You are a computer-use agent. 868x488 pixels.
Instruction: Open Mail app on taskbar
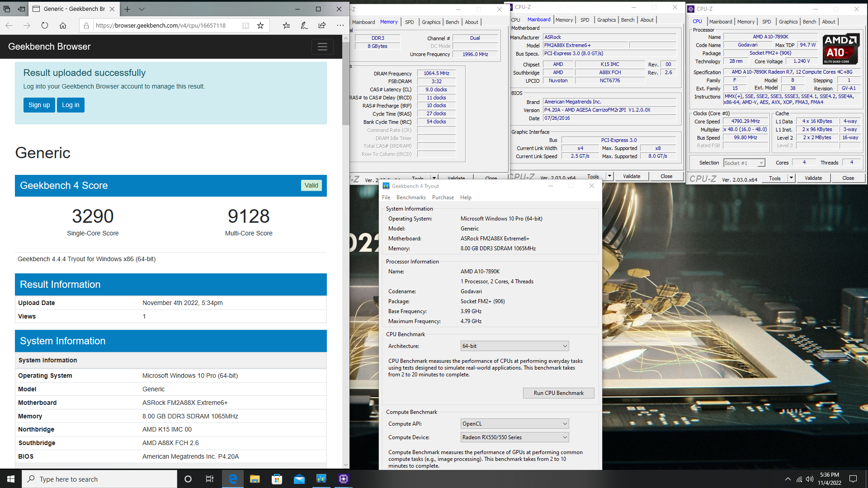click(x=299, y=479)
